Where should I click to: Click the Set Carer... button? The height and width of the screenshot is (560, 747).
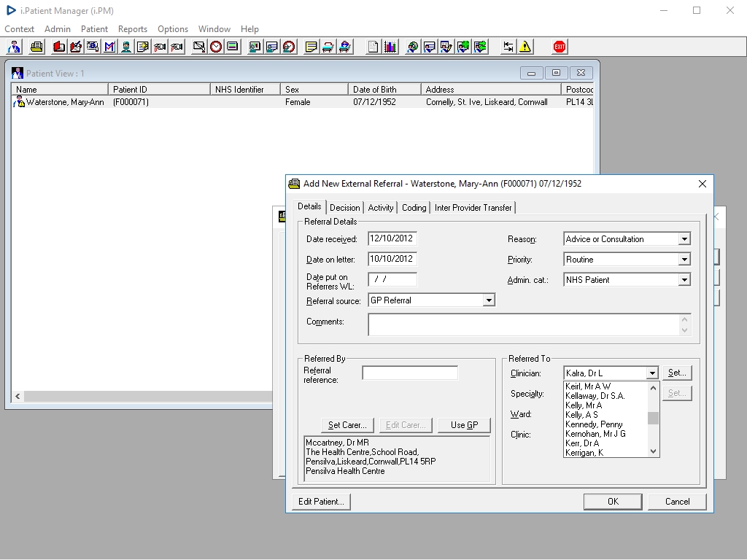pos(347,425)
